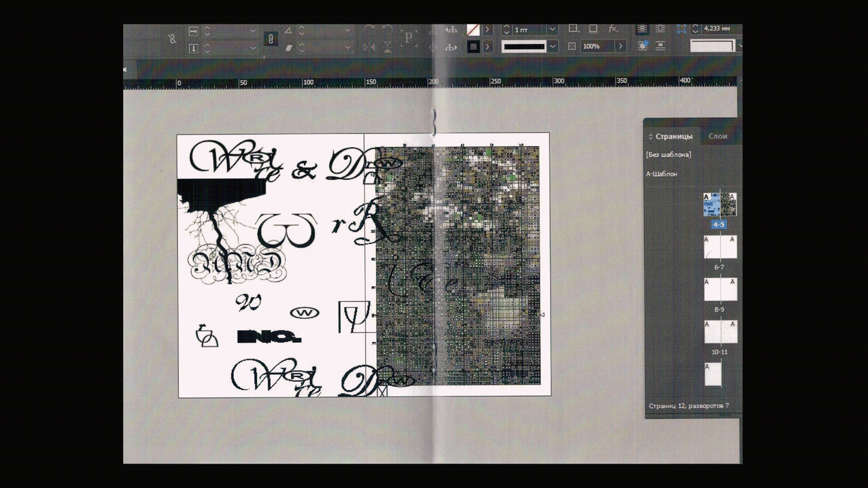868x488 pixels.
Task: Click the fill color none swatch
Action: pos(473,30)
